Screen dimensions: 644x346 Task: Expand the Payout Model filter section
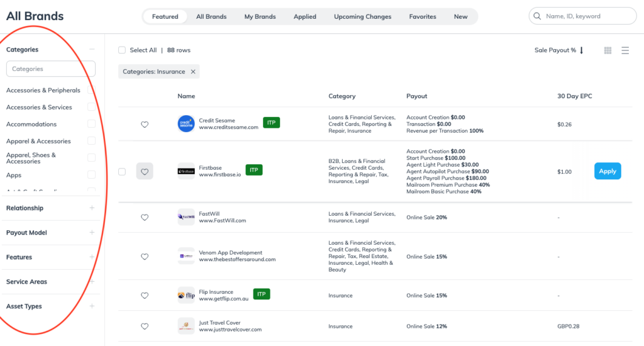point(92,233)
